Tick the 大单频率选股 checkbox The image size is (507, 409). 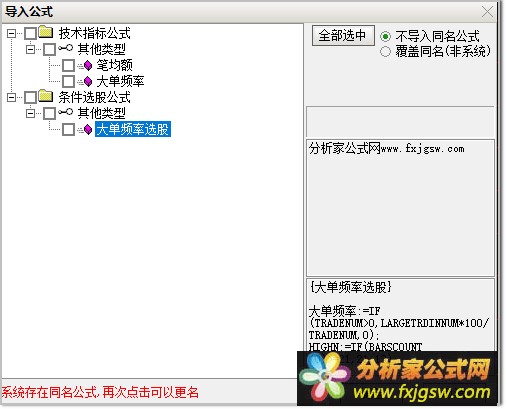coord(69,129)
